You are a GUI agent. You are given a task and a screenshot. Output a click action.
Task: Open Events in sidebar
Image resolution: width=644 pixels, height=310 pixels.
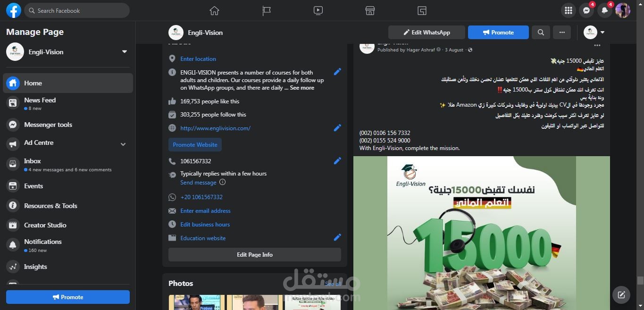(68, 186)
